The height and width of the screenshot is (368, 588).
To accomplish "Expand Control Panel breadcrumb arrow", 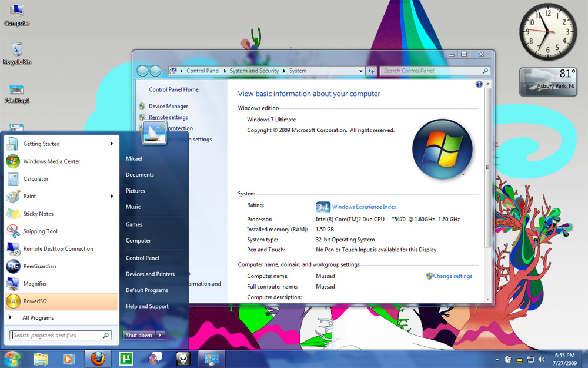I will [x=225, y=71].
